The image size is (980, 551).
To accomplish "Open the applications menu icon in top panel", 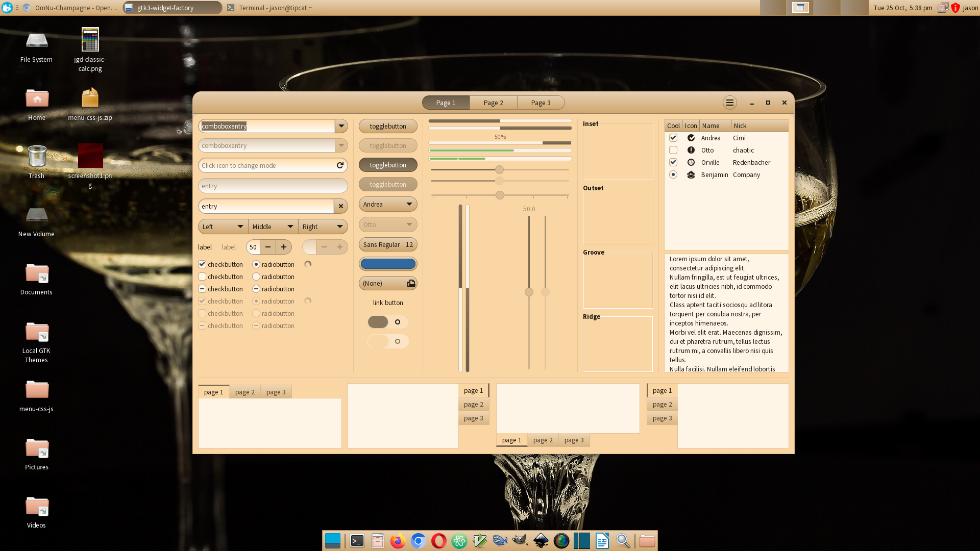I will (x=7, y=8).
